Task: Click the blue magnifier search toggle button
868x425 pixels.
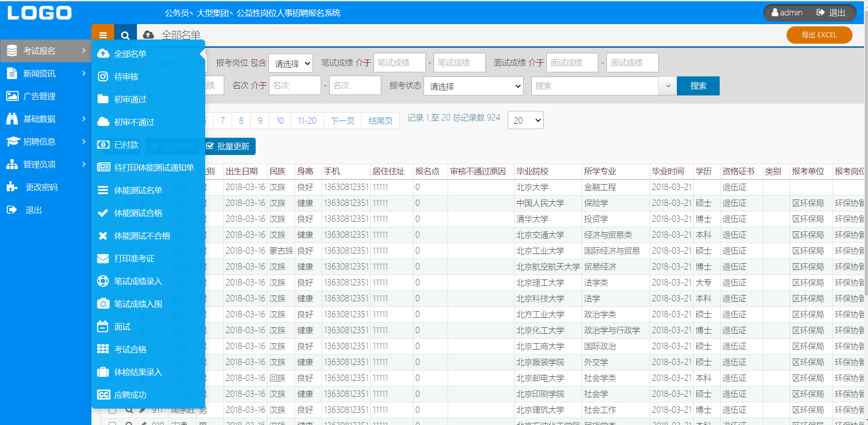Action: (125, 35)
